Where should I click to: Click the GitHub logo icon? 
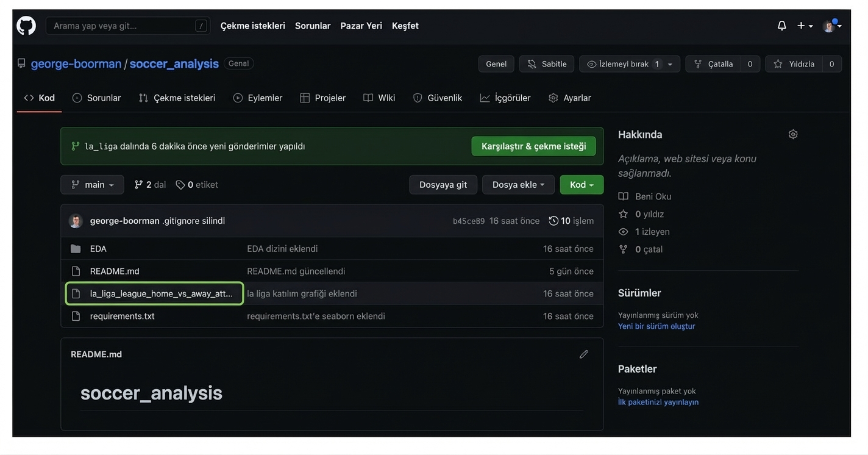pos(26,26)
